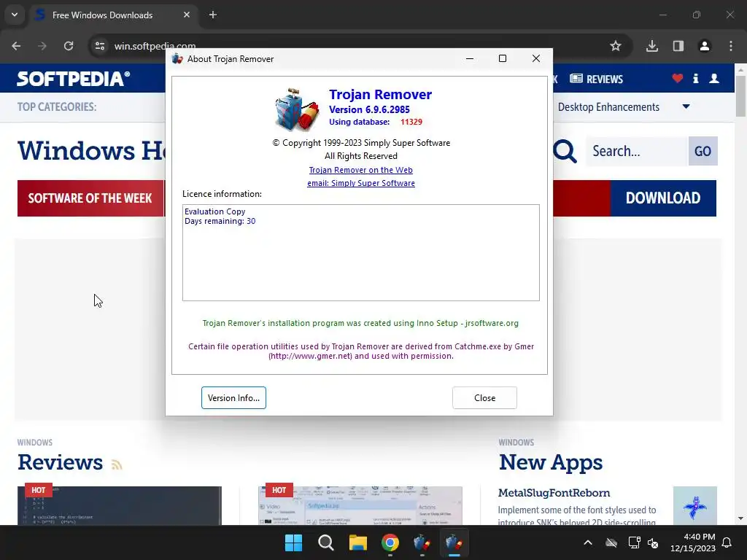Bookmark this page with star icon
The image size is (747, 560).
(616, 46)
